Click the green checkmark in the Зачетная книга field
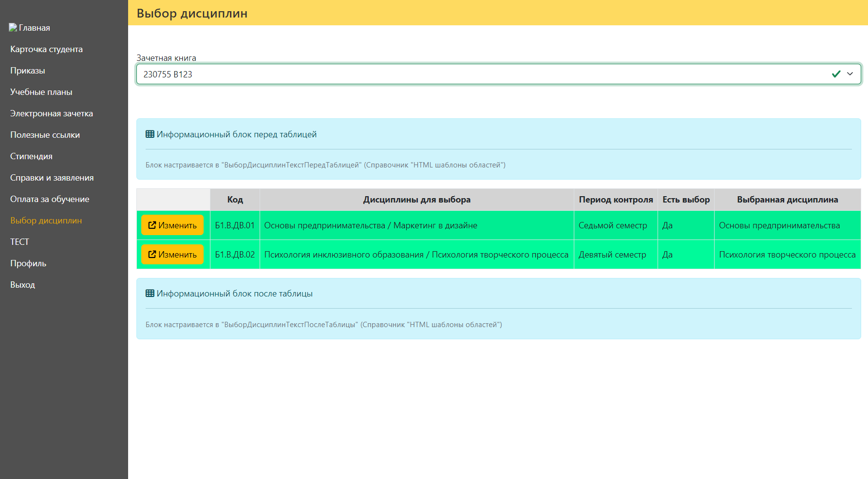The height and width of the screenshot is (479, 868). [836, 74]
